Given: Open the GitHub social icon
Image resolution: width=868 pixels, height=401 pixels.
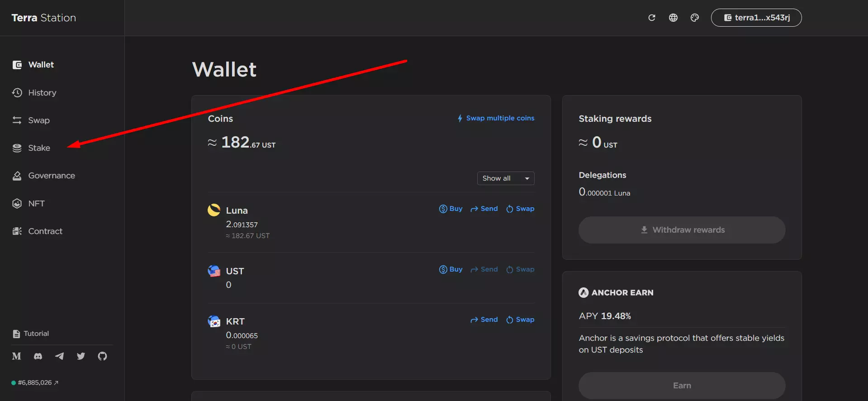Looking at the screenshot, I should pyautogui.click(x=103, y=356).
